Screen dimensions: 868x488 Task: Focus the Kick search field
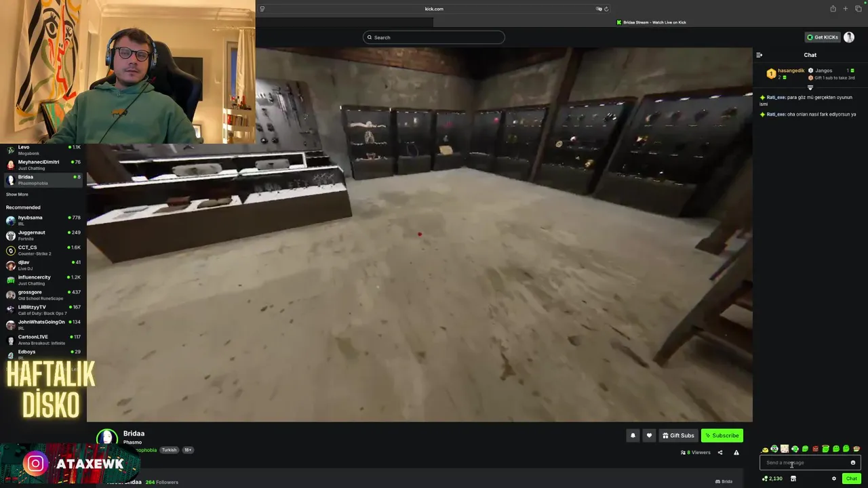click(x=434, y=37)
